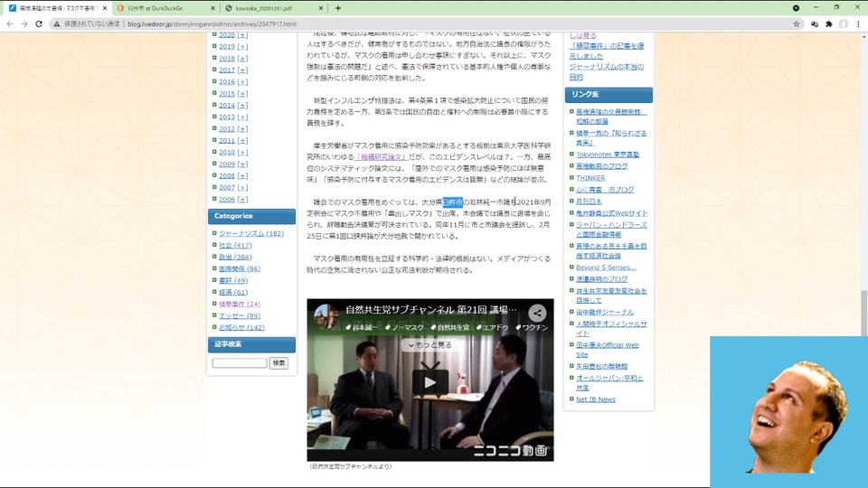This screenshot has width=868, height=488.
Task: Open the 2007 archive link
Action: 227,188
